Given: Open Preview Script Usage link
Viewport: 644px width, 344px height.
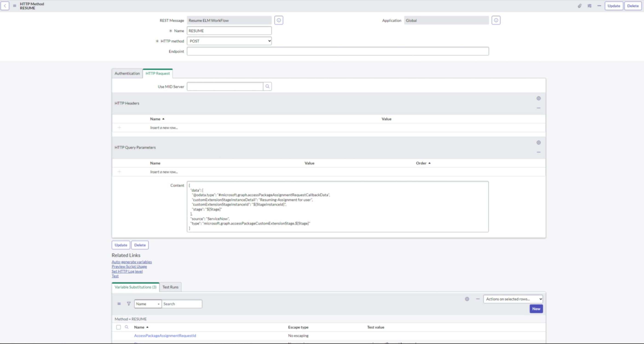Looking at the screenshot, I should point(129,267).
